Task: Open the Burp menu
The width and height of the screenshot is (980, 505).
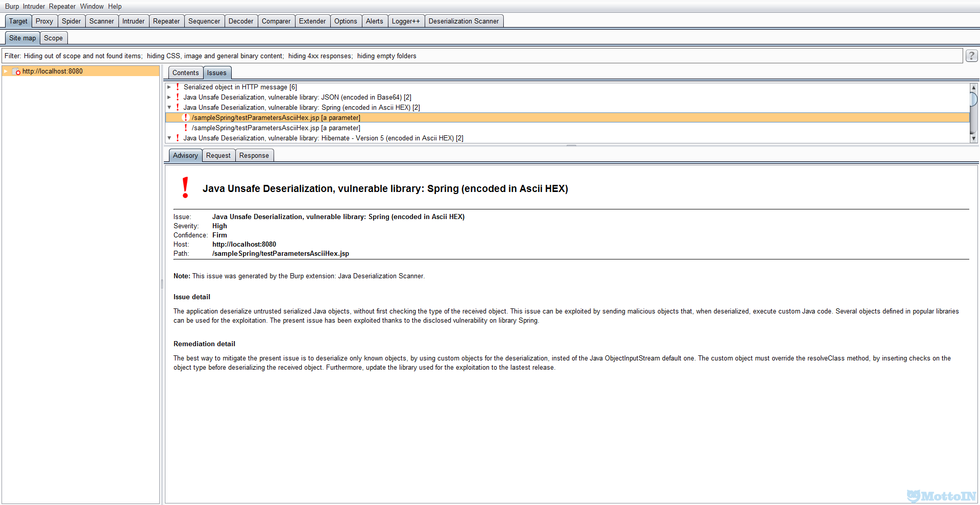Action: pos(12,6)
